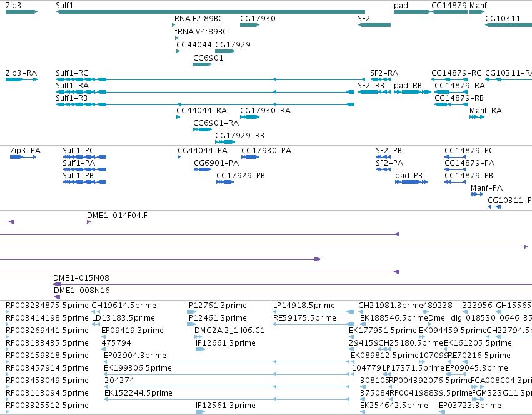Click the RE59175.5prime EST label

[304, 318]
